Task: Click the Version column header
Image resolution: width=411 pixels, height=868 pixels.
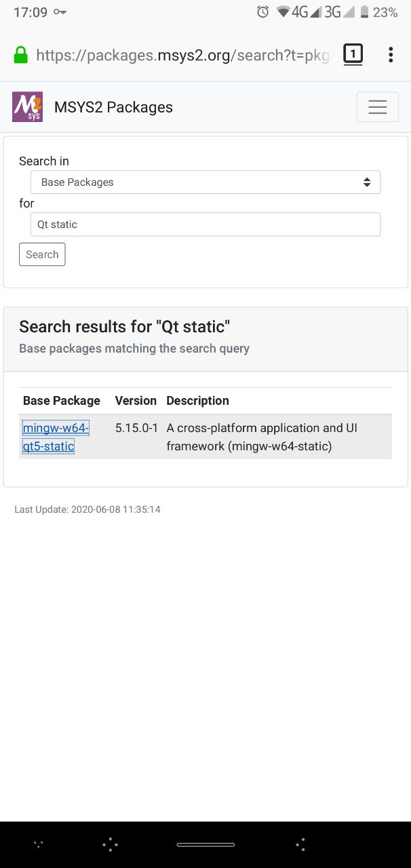Action: 136,401
